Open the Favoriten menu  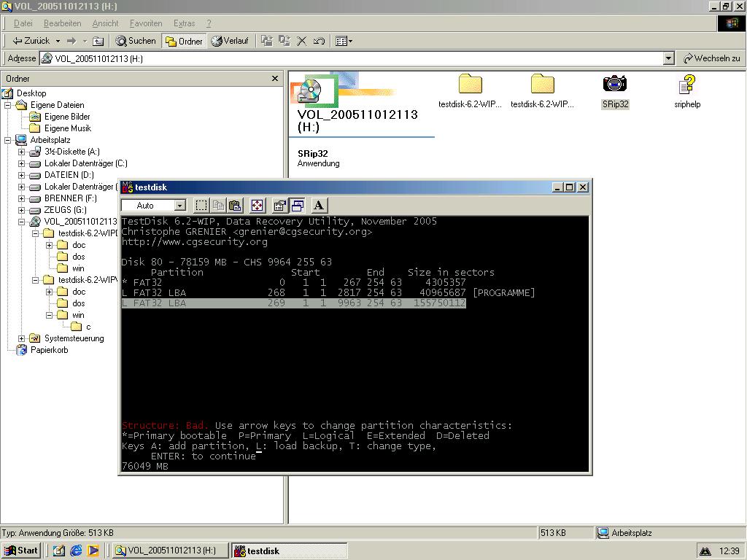[146, 23]
